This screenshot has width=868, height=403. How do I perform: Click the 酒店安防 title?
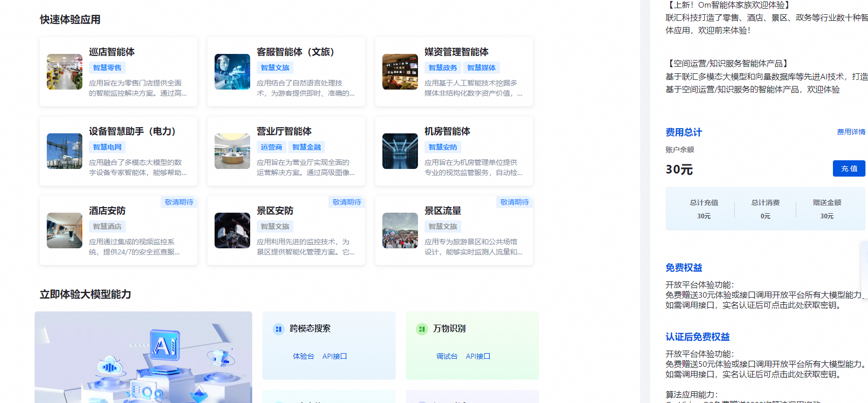(107, 211)
